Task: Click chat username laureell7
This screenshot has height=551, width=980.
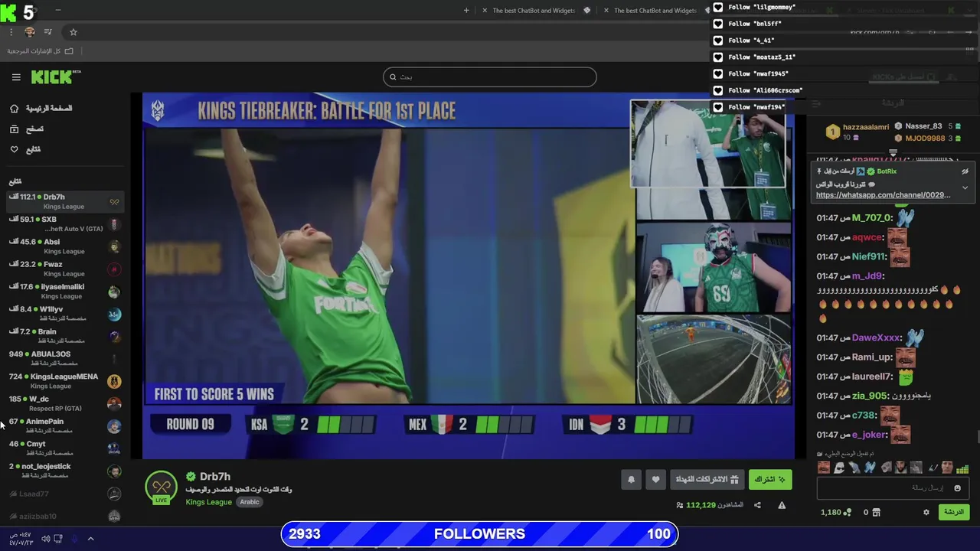Action: pyautogui.click(x=873, y=377)
